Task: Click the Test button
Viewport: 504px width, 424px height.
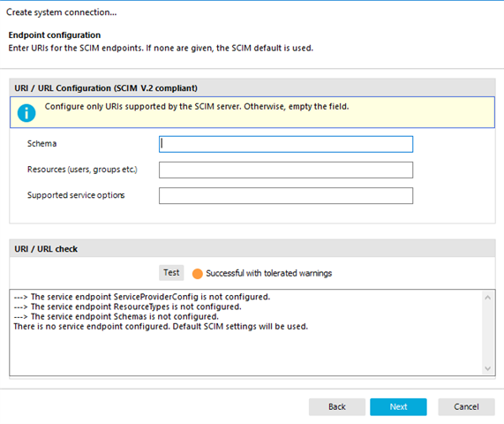Action: pyautogui.click(x=171, y=273)
